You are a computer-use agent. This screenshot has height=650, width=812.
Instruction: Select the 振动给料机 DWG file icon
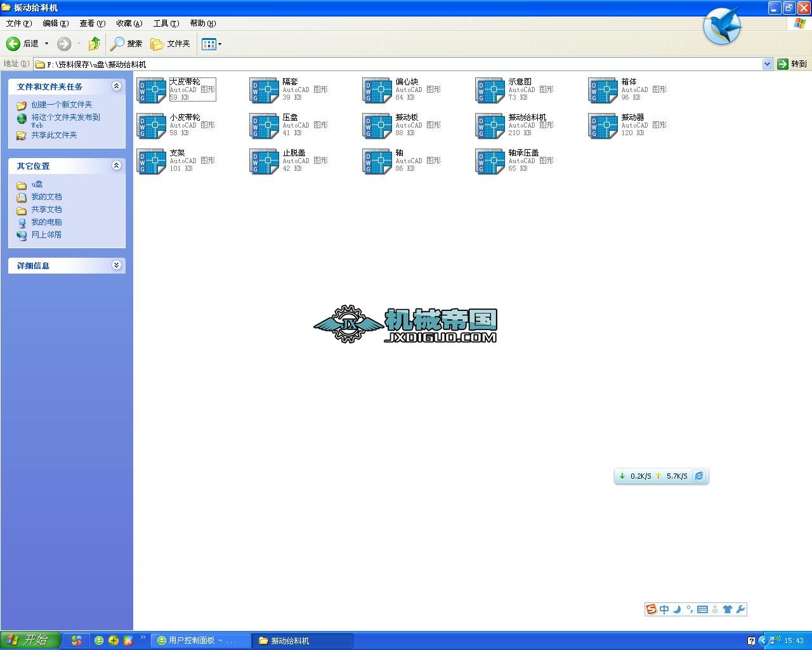(490, 126)
